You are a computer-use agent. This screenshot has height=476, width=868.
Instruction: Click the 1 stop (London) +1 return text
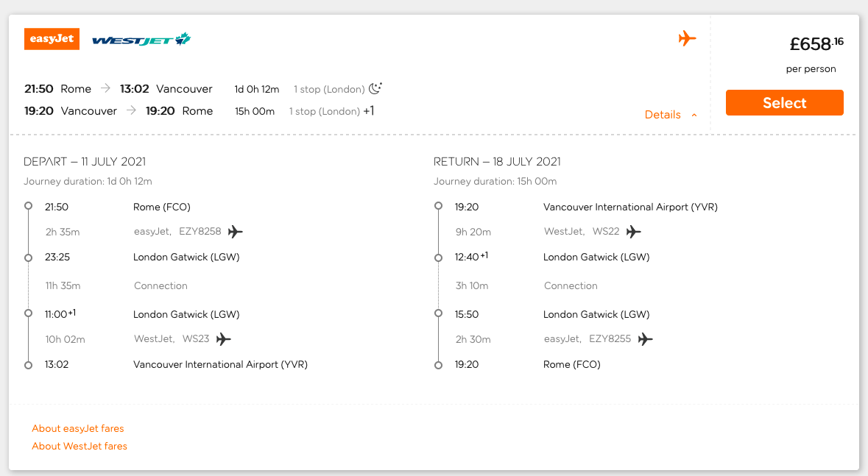point(331,111)
